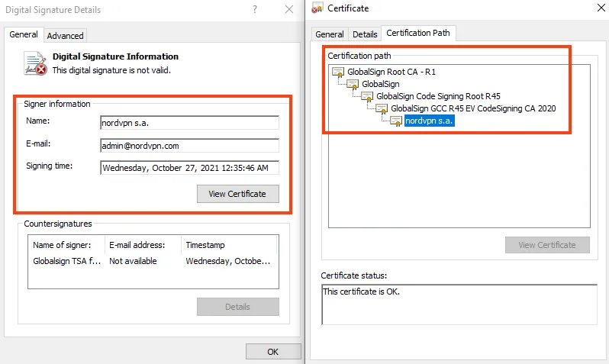Click the help question mark in Digital Signature Details
This screenshot has height=364, width=609.
pos(255,9)
